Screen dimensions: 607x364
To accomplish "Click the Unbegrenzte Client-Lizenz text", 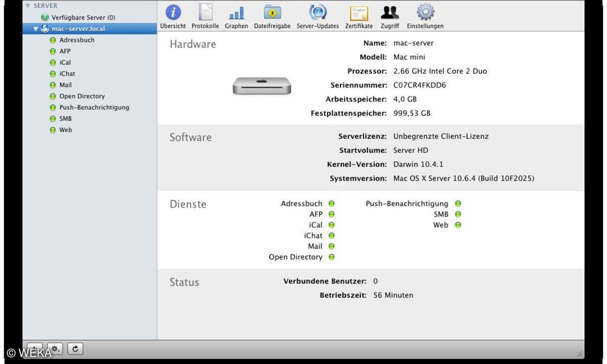I will (x=441, y=136).
